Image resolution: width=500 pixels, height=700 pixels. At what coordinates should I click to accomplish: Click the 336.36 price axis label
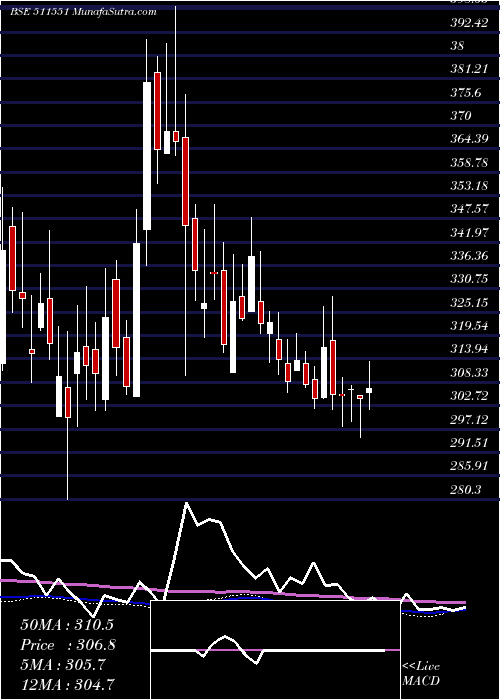[469, 256]
